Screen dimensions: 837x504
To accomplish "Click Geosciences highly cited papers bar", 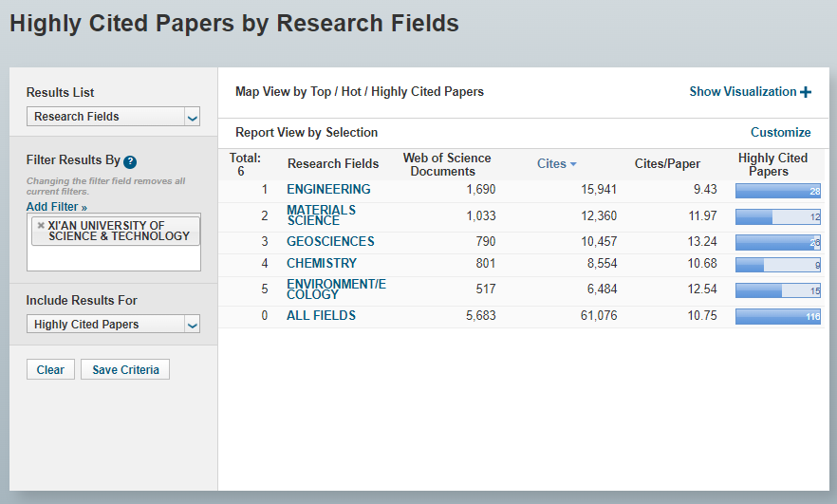I will pyautogui.click(x=778, y=242).
